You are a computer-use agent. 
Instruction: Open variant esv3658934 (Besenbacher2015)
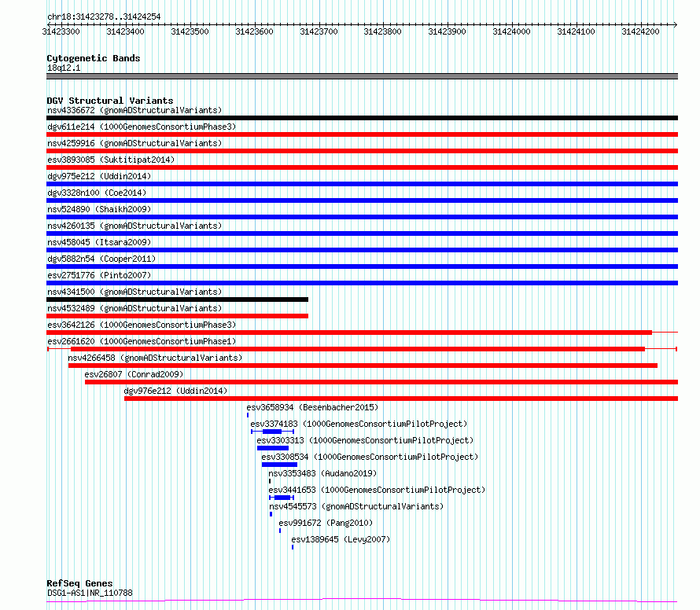pos(312,407)
